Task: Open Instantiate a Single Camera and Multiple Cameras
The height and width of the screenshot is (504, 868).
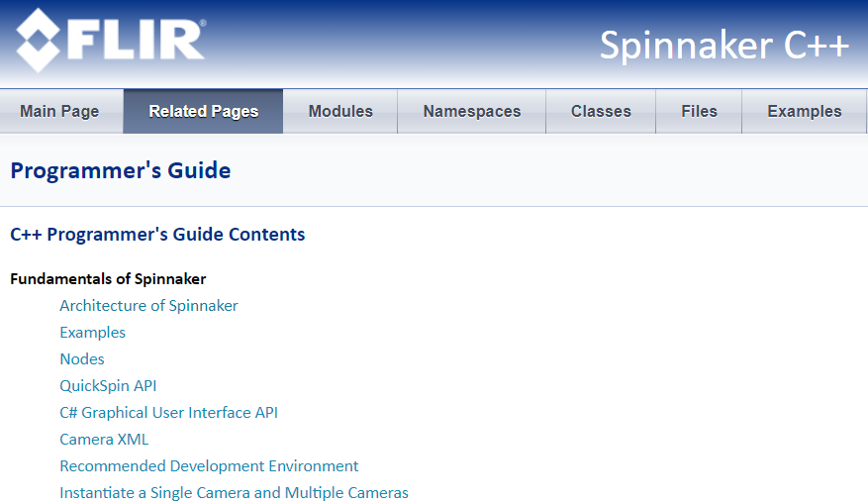Action: point(234,493)
